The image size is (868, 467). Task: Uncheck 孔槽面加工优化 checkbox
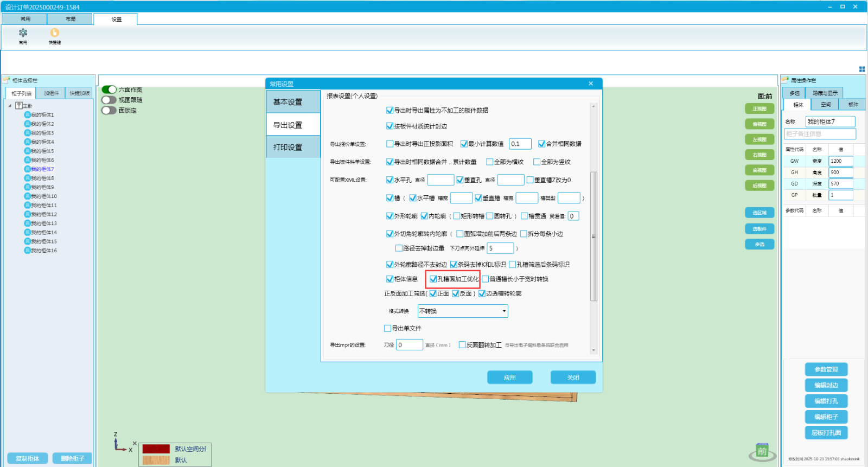433,279
